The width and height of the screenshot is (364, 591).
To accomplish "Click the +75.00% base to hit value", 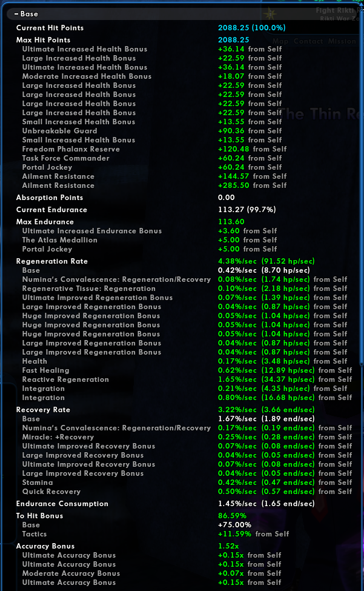I will pos(234,525).
